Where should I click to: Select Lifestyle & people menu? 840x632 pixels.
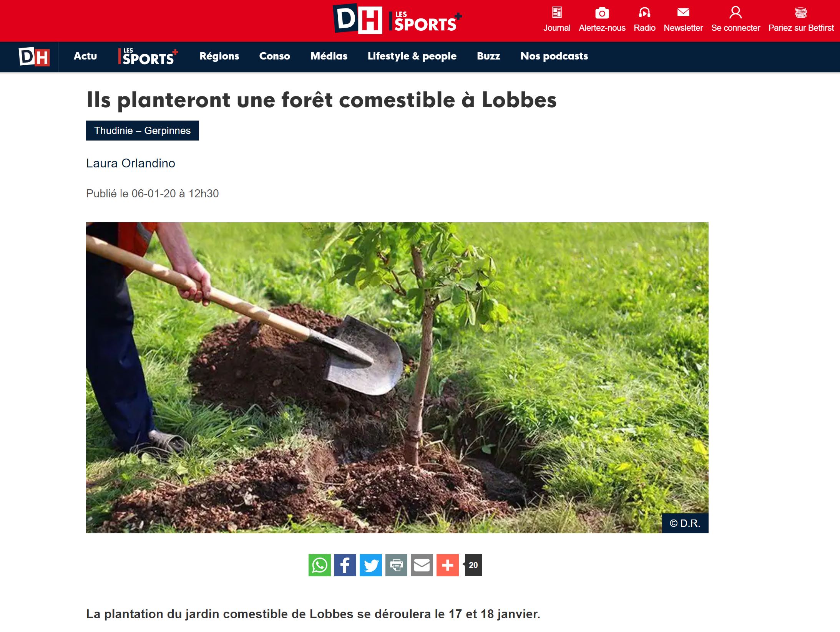click(x=412, y=56)
